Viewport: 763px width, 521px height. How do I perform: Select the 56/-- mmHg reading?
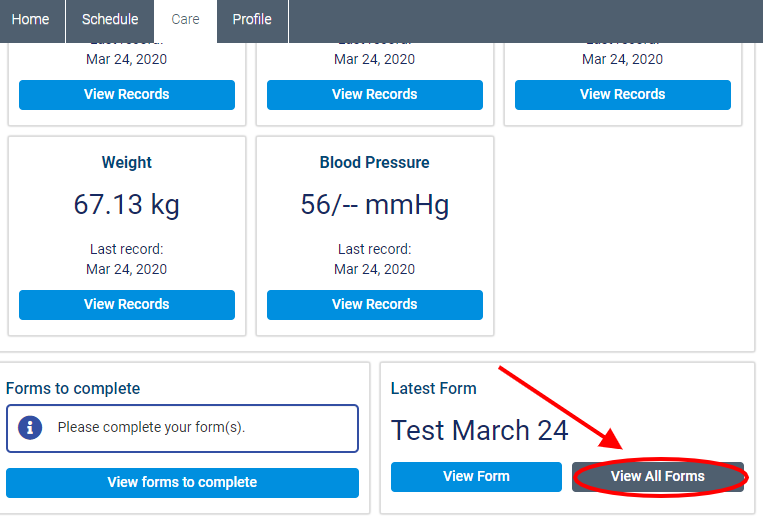(375, 205)
